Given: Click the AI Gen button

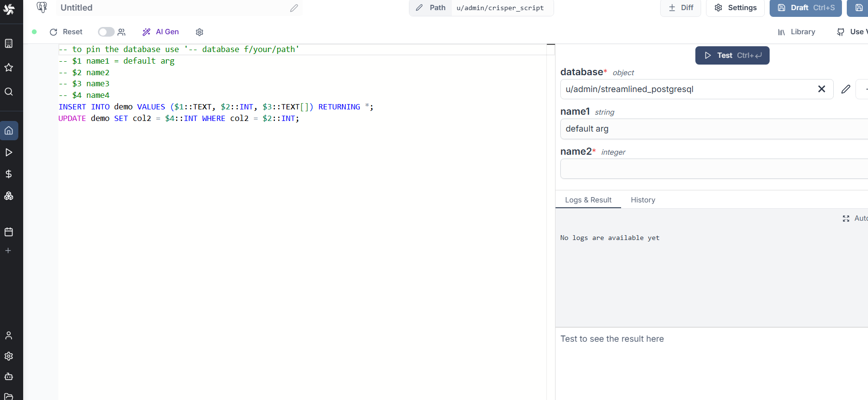Looking at the screenshot, I should click(x=161, y=32).
